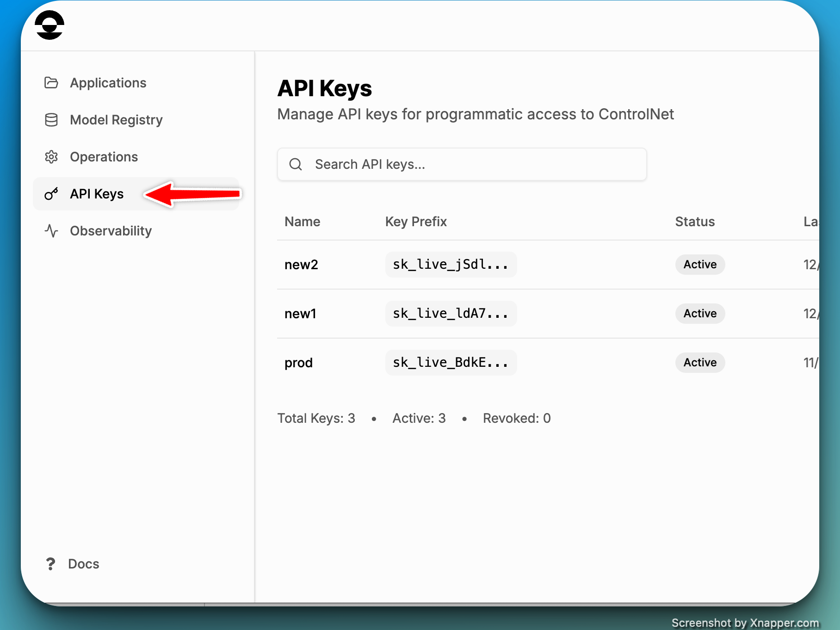Click the Docs question mark icon

(50, 564)
